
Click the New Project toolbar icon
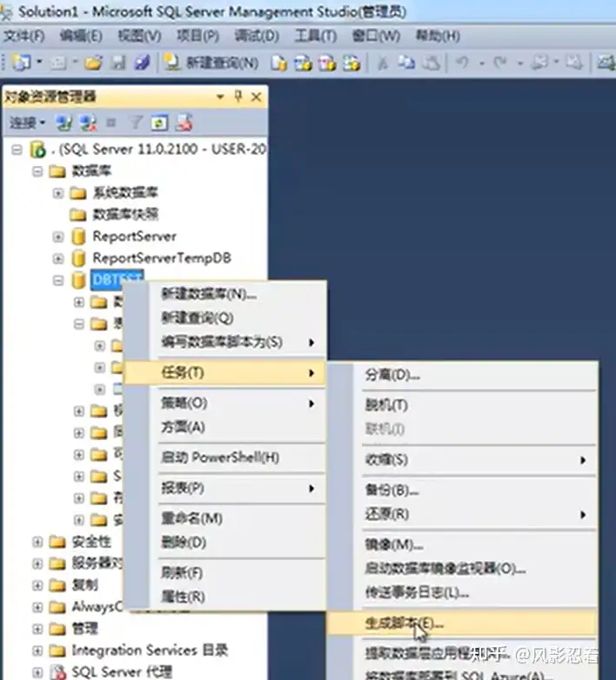(x=21, y=63)
